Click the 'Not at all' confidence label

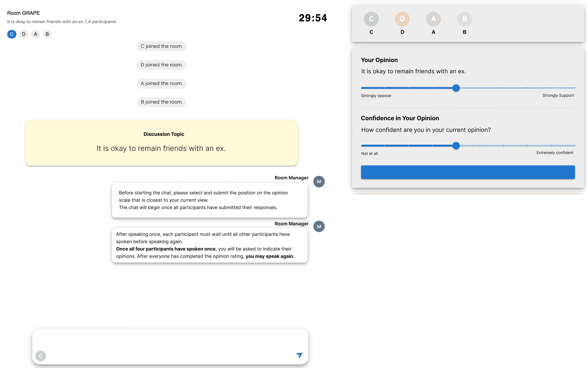[x=369, y=153]
